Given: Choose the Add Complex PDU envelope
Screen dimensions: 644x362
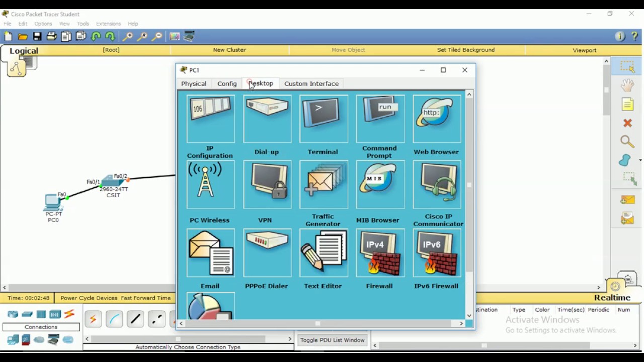Looking at the screenshot, I should [x=627, y=218].
